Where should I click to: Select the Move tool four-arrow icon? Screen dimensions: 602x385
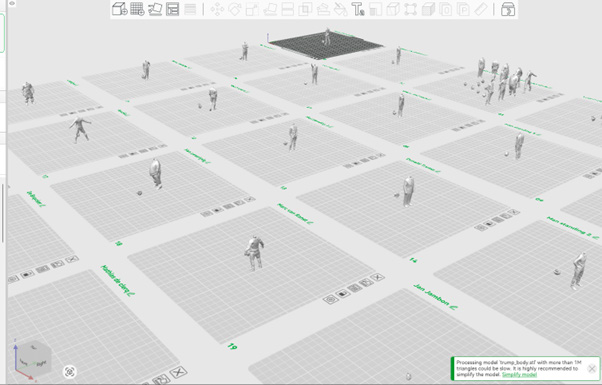point(217,9)
